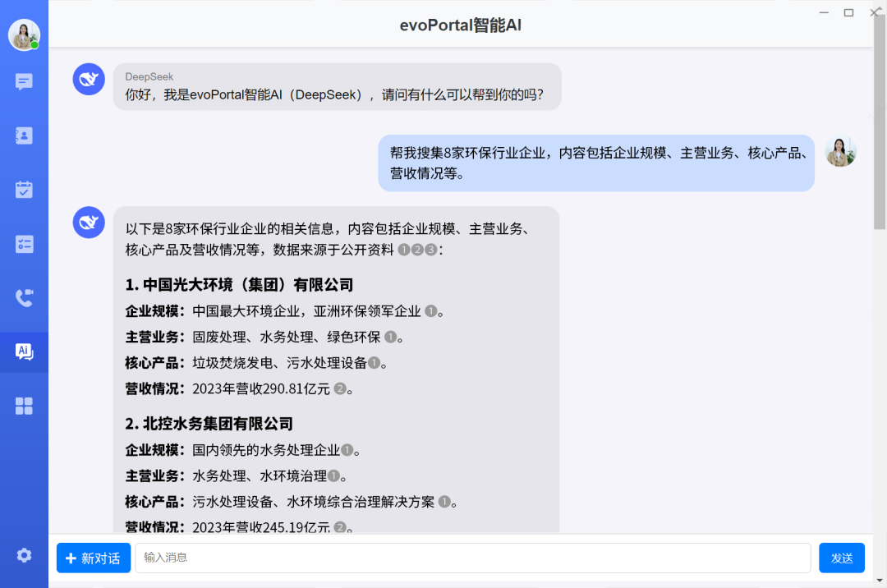The image size is (887, 588).
Task: Open the Apps grid icon in sidebar
Action: point(24,406)
